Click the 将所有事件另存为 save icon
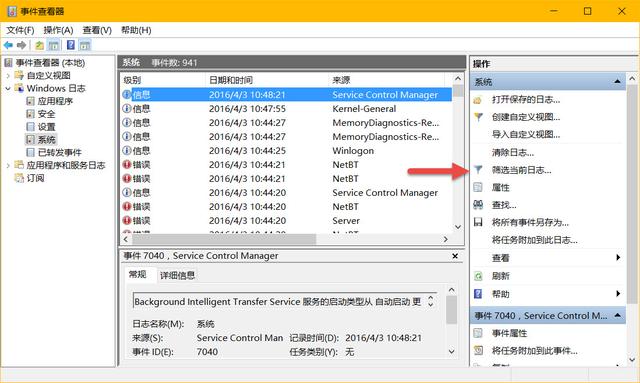Viewport: 640px width, 383px height. pyautogui.click(x=478, y=223)
